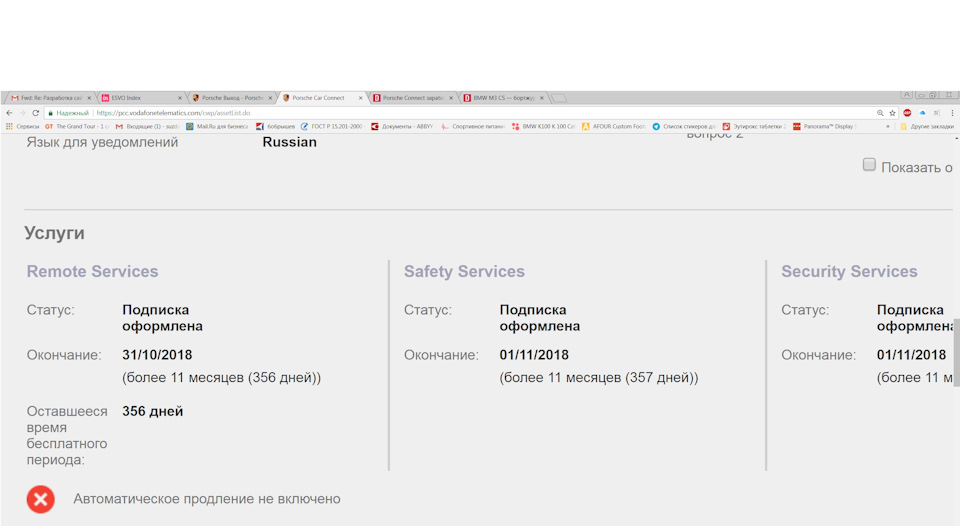Reload the current page
Screen dimensions: 960x526
(x=35, y=113)
